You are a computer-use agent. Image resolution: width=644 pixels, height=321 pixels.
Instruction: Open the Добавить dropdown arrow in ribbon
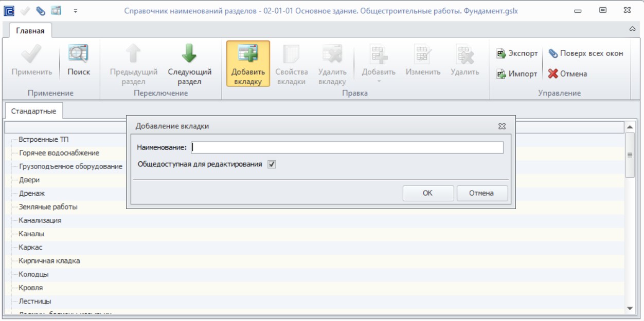pos(379,81)
